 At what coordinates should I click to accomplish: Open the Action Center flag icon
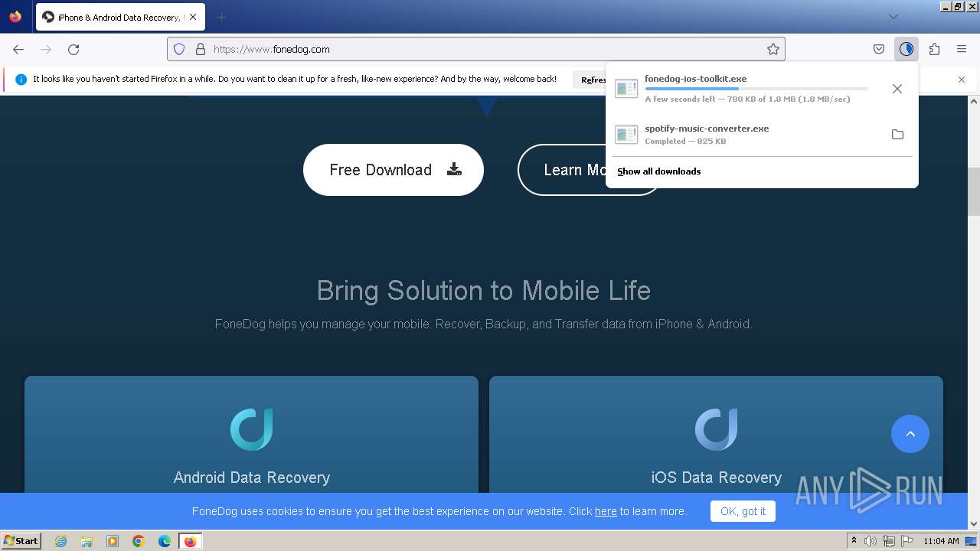pos(907,541)
